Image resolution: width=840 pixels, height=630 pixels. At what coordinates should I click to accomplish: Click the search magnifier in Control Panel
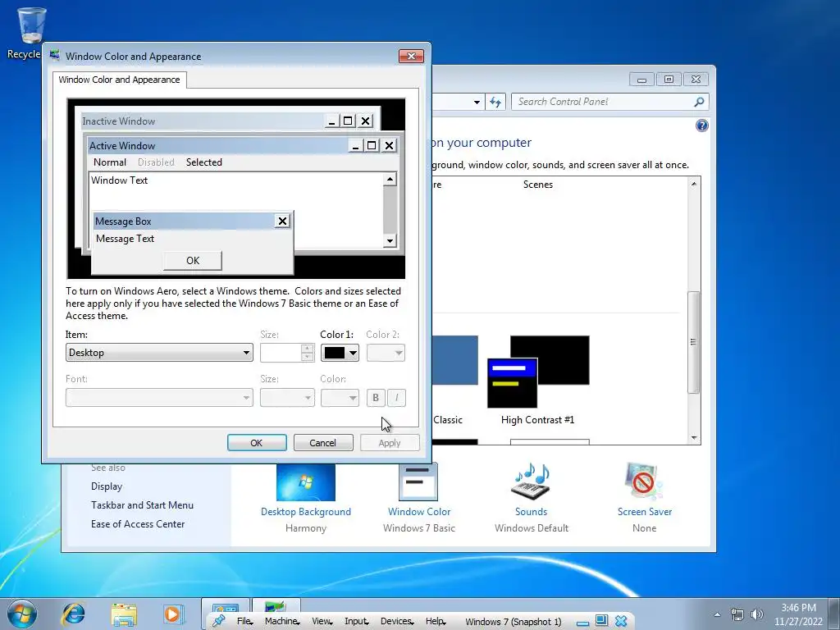pyautogui.click(x=699, y=102)
